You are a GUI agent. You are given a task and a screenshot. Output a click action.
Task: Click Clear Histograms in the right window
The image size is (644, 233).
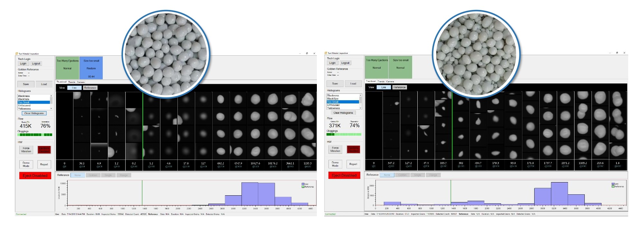pyautogui.click(x=343, y=113)
